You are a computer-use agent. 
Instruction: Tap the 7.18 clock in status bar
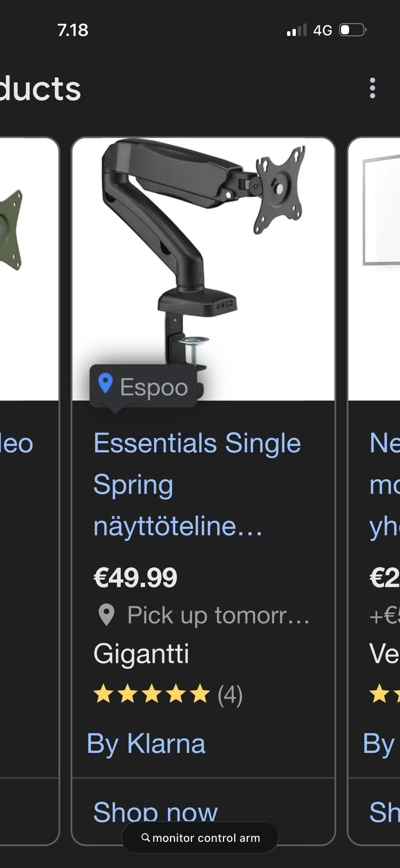[73, 30]
